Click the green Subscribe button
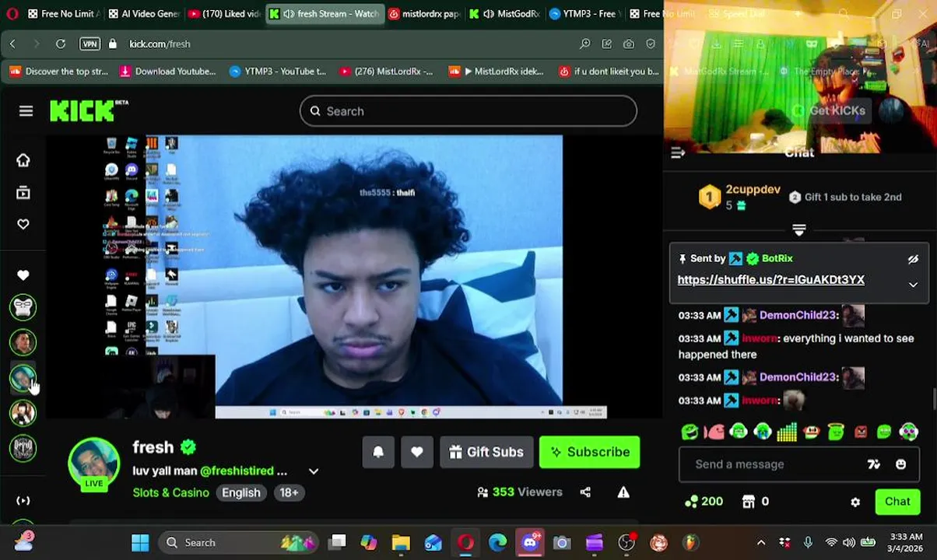 (590, 452)
